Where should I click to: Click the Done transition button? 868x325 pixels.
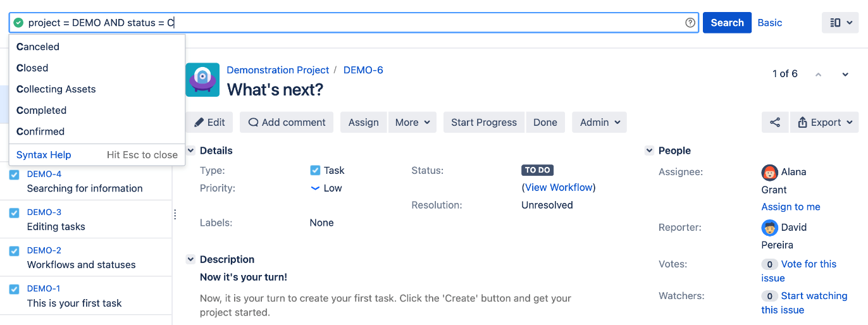[545, 122]
